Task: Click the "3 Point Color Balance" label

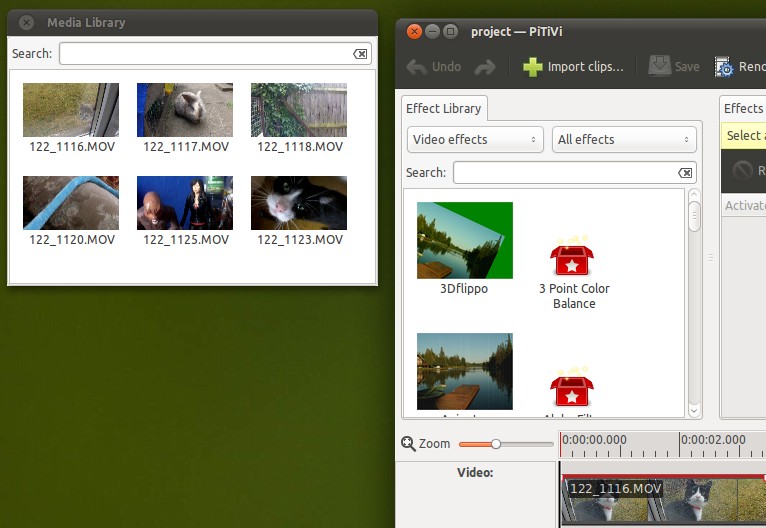Action: (574, 296)
